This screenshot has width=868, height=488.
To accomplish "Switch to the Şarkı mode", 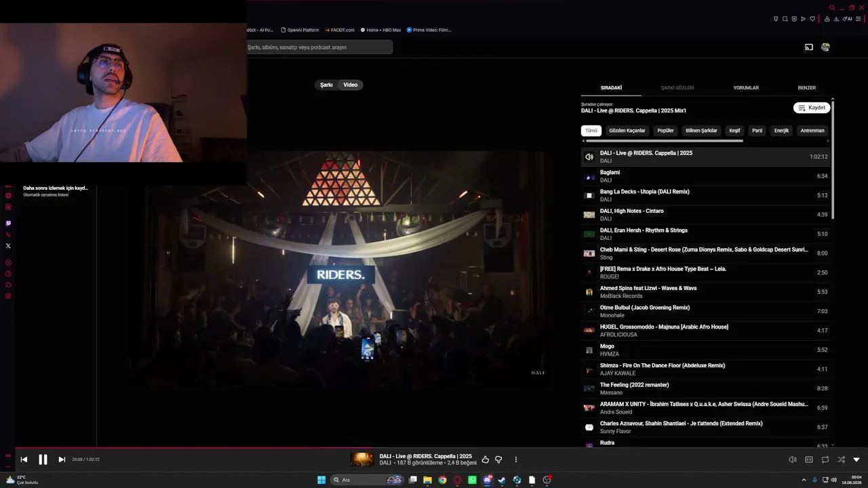I will click(x=327, y=85).
